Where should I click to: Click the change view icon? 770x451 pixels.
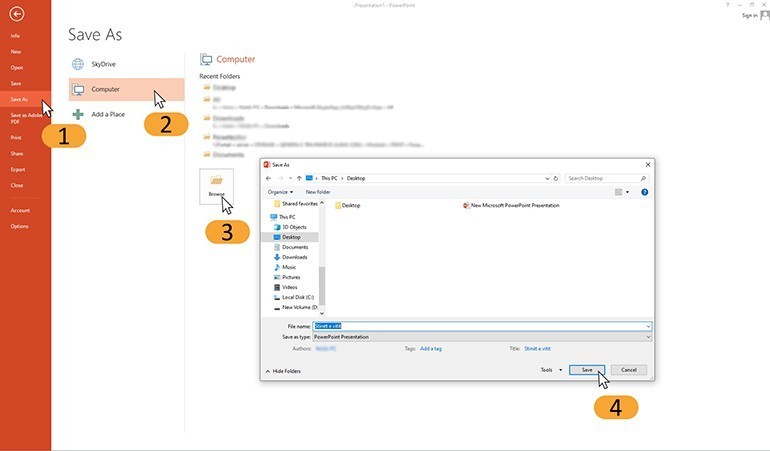point(618,192)
